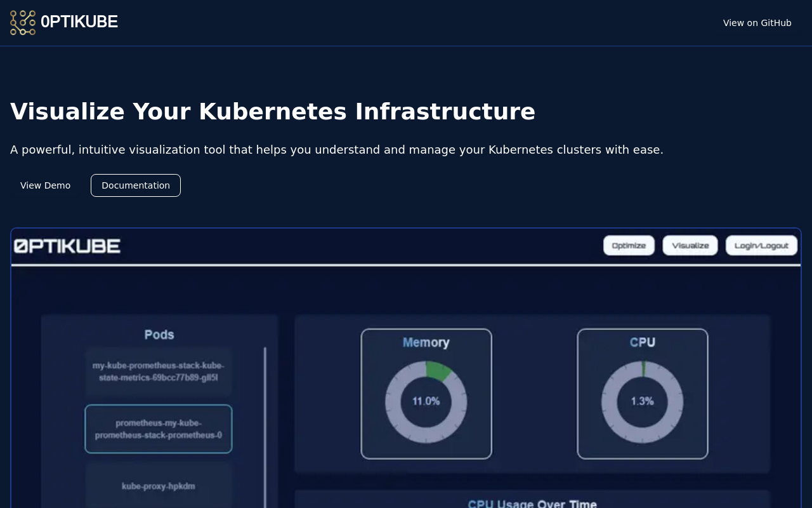
Task: Click the Login/Logout button in the demo screenshot
Action: (761, 246)
